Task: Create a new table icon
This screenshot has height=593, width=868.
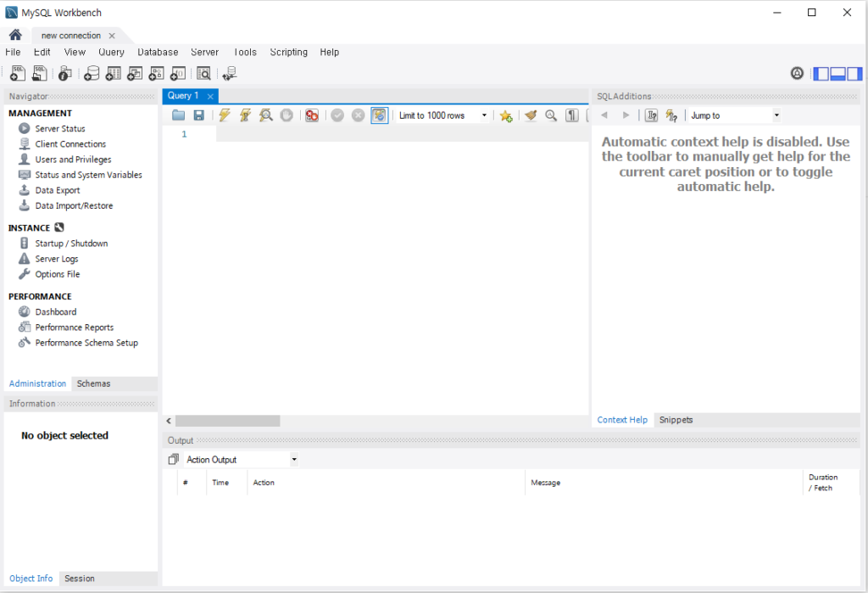Action: click(114, 73)
